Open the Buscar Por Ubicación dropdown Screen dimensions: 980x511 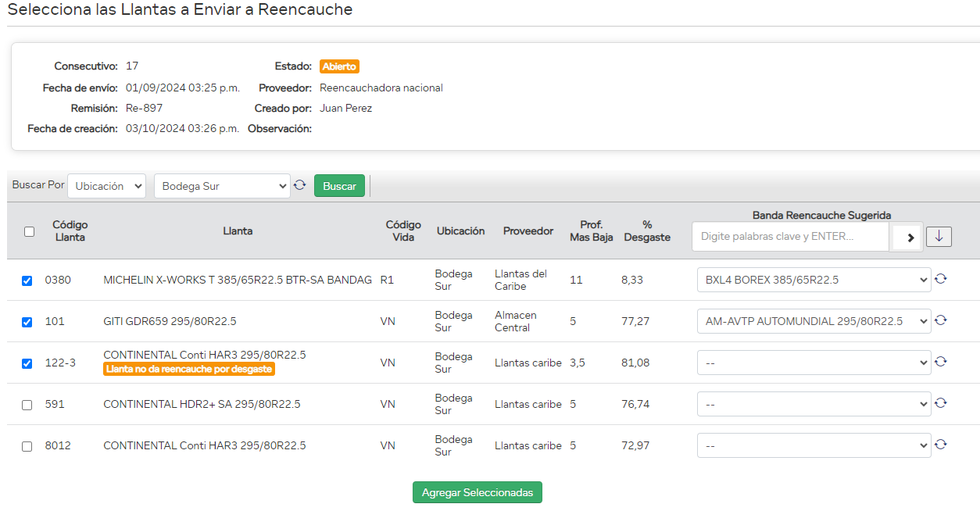coord(106,186)
